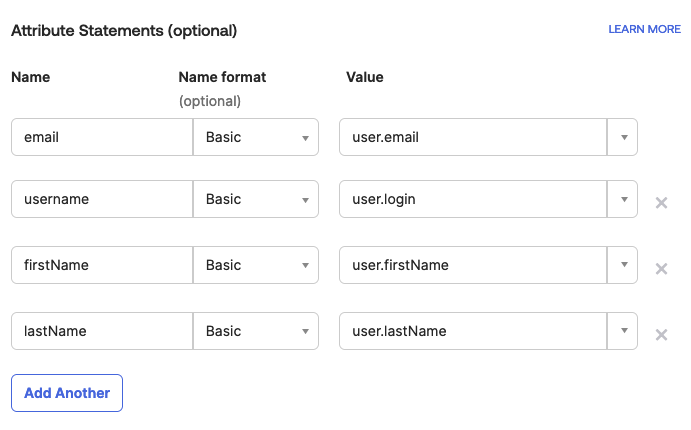Focus the username name input field

(x=102, y=199)
